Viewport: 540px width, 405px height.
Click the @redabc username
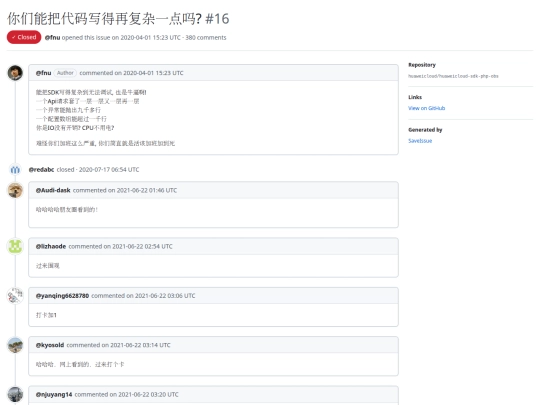[x=41, y=169]
